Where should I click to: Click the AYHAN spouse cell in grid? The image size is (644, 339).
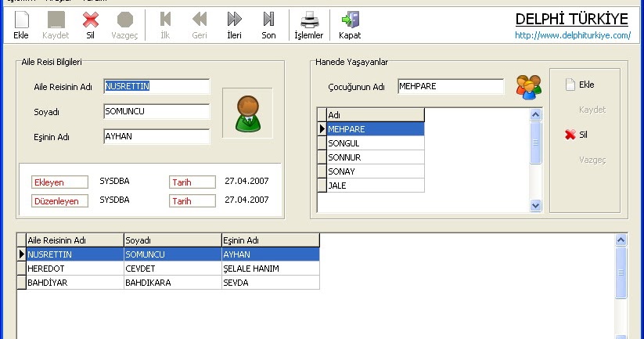[270, 254]
